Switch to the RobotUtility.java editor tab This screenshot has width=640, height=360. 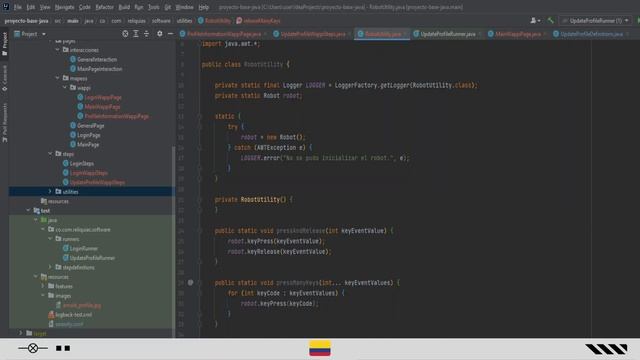coord(382,34)
